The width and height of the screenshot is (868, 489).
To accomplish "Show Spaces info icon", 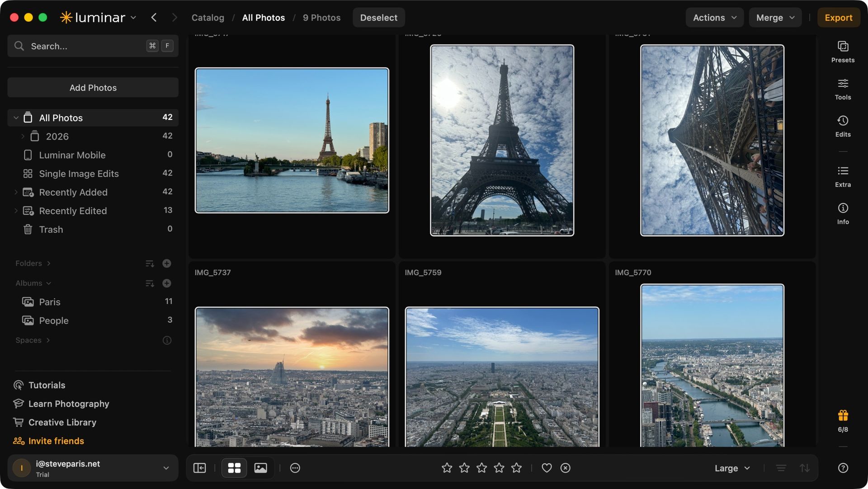I will tap(167, 340).
